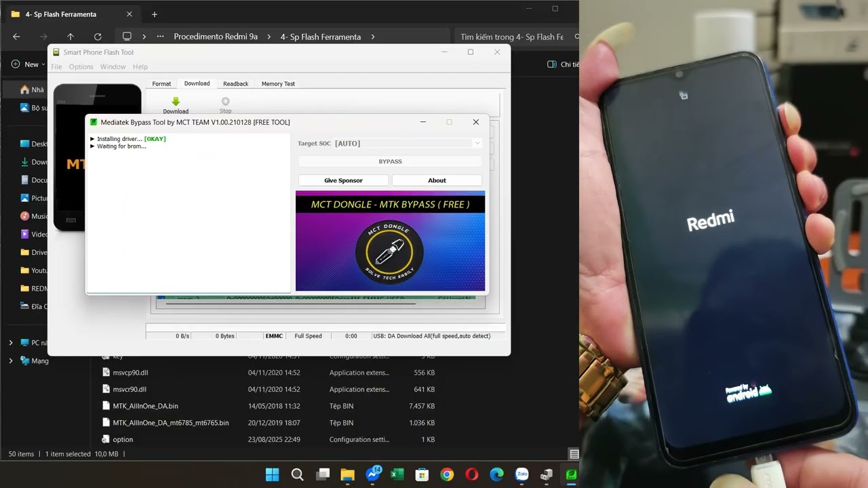The height and width of the screenshot is (488, 868).
Task: Click Procedimento Redmi 9a breadcrumb
Action: (216, 37)
